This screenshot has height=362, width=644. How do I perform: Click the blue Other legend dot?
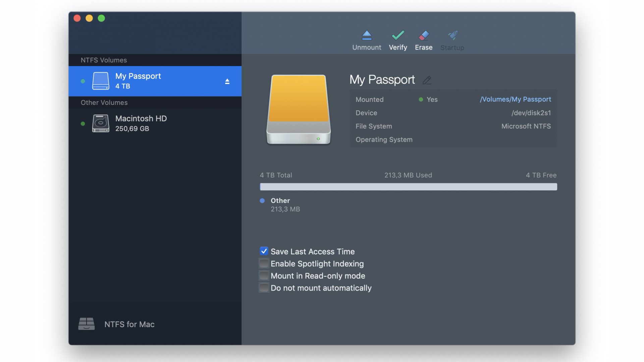tap(262, 201)
